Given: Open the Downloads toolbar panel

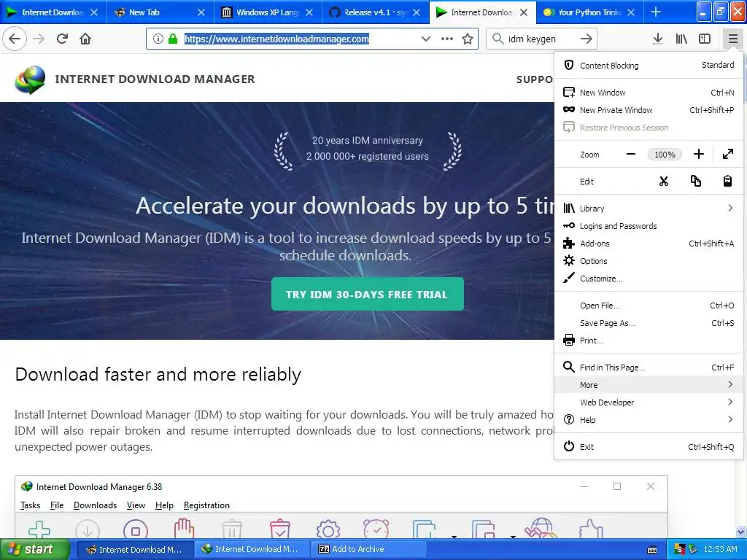Looking at the screenshot, I should [658, 39].
